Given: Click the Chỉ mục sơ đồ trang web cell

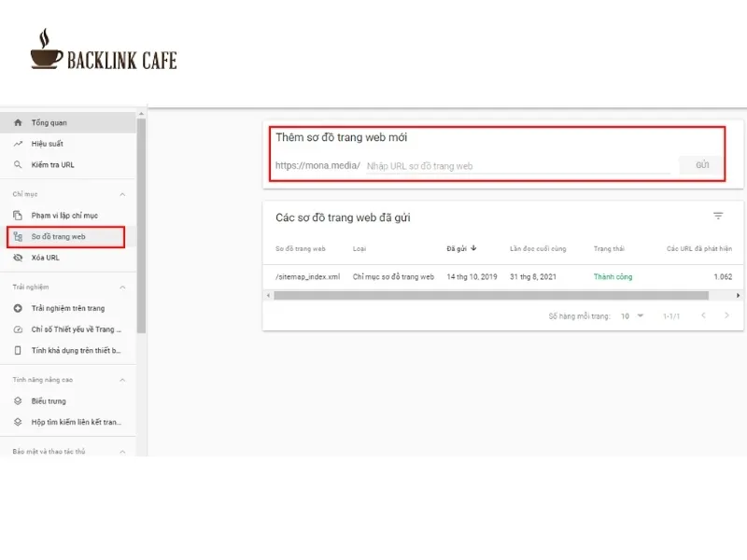Looking at the screenshot, I should [393, 276].
